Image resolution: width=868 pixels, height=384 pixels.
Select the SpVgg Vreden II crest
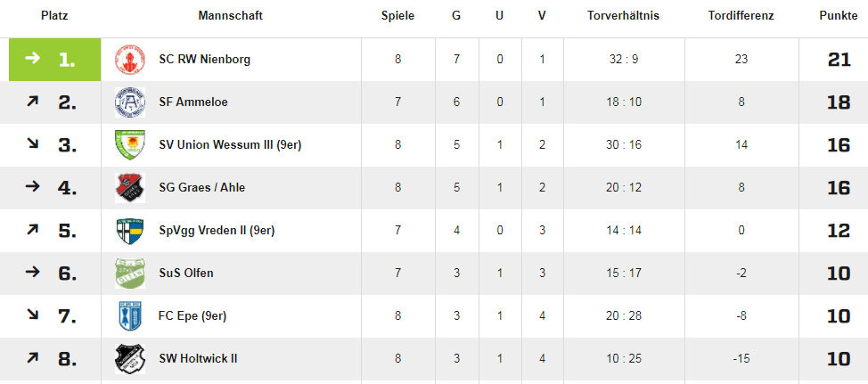pos(129,230)
